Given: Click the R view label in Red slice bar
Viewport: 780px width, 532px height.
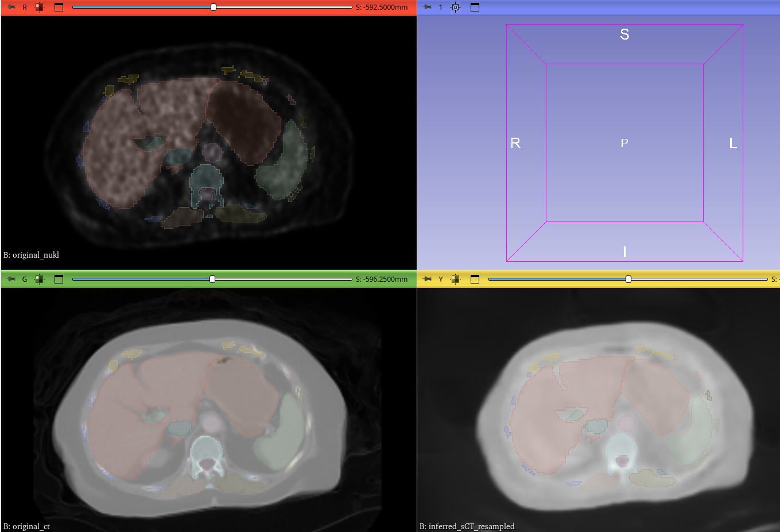Looking at the screenshot, I should 25,7.
